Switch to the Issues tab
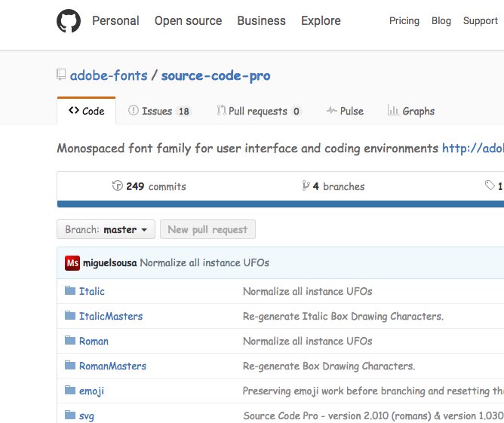 tap(160, 111)
